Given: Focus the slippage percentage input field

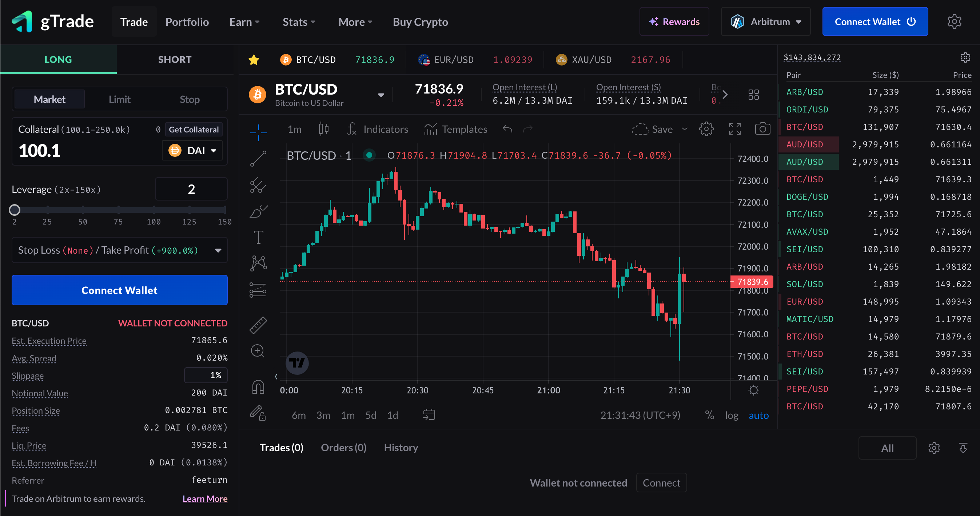Looking at the screenshot, I should click(x=206, y=375).
